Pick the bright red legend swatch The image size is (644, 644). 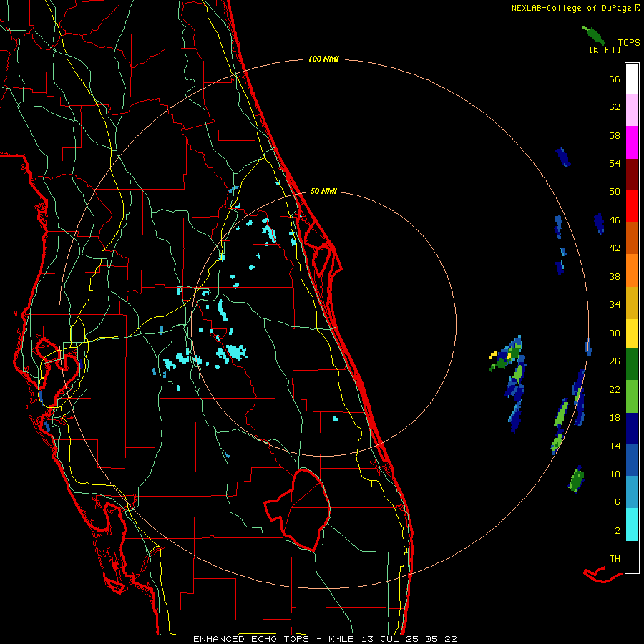632,206
